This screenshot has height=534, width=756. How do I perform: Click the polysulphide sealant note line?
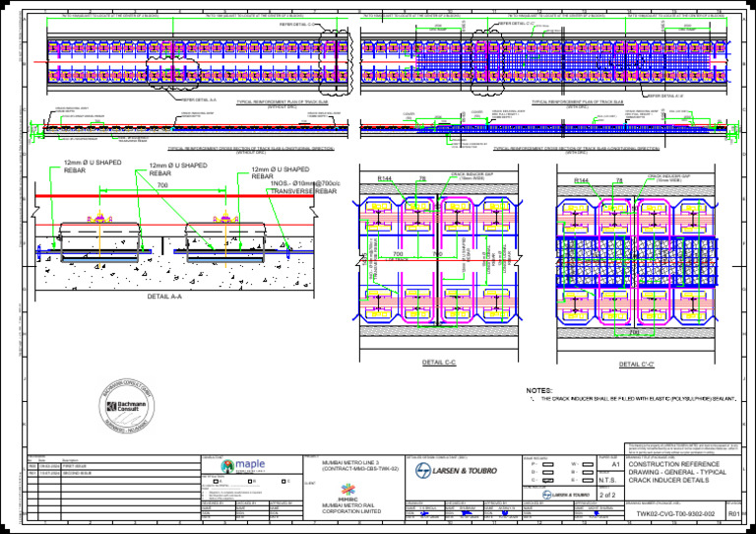pos(633,399)
